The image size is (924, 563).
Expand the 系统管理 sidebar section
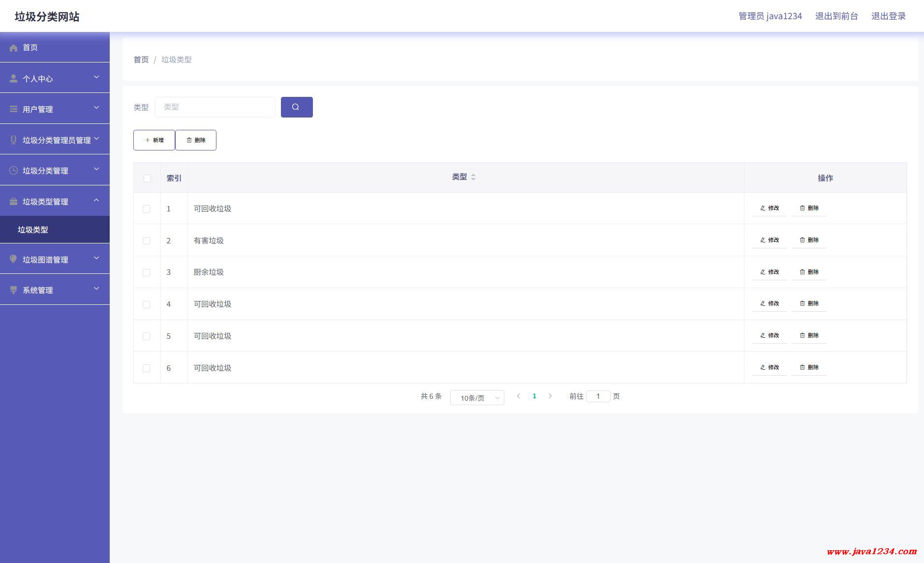click(x=55, y=290)
